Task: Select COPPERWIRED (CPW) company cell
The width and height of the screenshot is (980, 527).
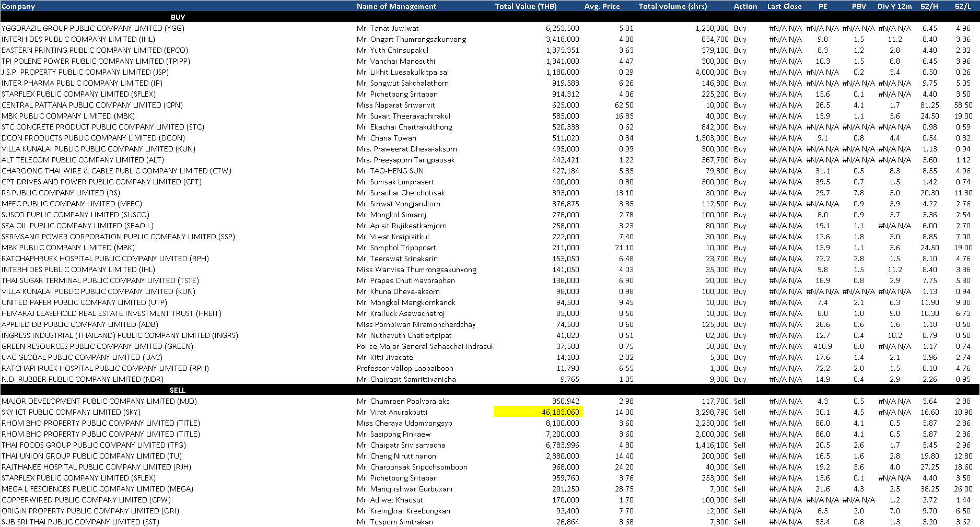Action: click(86, 500)
